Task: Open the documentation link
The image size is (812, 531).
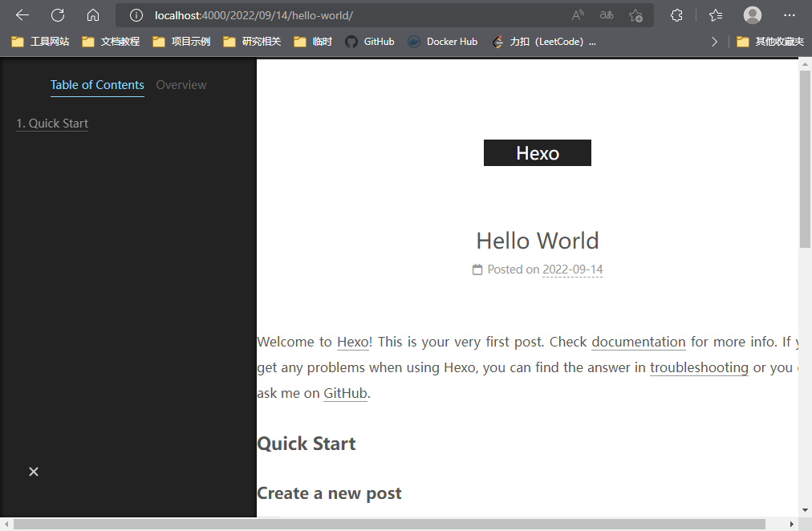Action: [638, 342]
